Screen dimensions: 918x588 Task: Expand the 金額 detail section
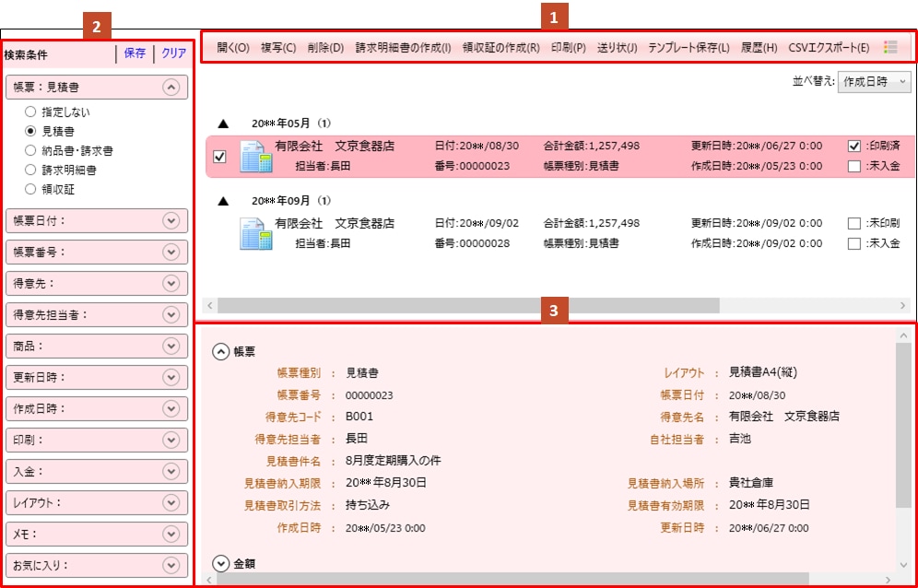click(x=220, y=562)
